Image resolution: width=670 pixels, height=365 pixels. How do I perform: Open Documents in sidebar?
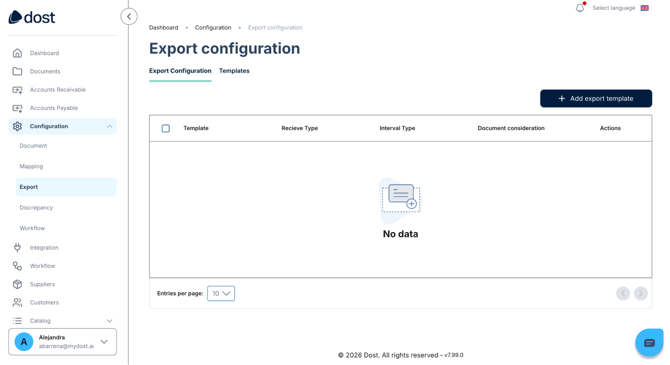45,71
